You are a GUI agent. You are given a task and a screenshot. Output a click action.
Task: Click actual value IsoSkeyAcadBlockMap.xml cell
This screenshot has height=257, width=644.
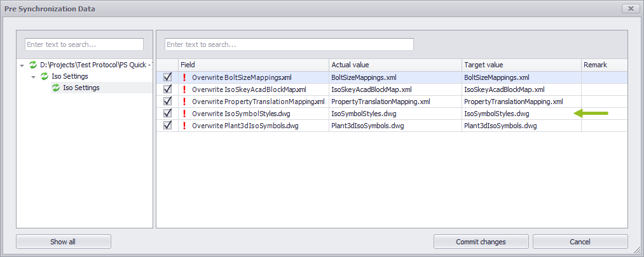(395, 89)
